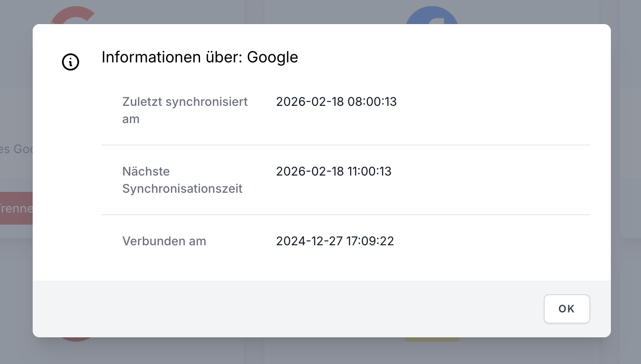Select the connected date 2024-12-27 17:09:22

pyautogui.click(x=335, y=241)
